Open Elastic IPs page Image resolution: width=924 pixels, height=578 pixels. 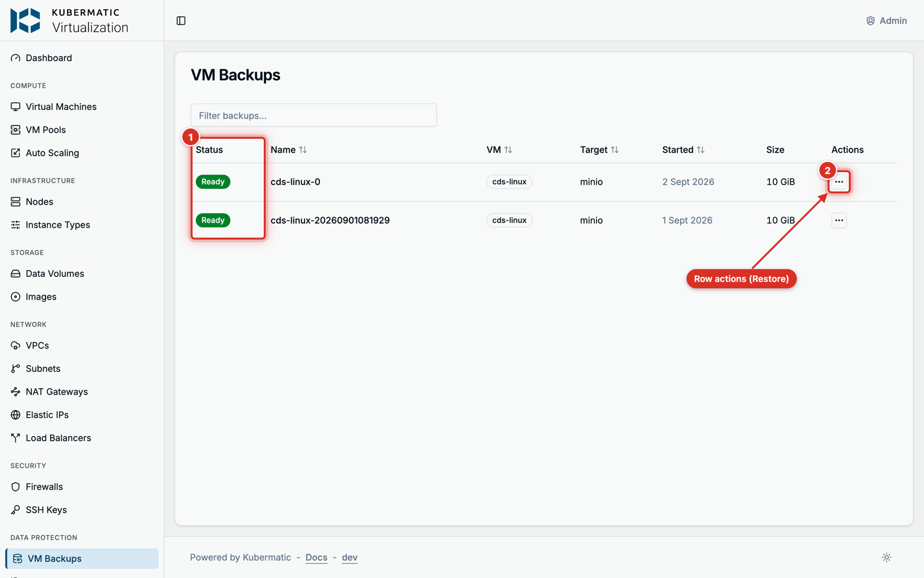tap(81, 414)
